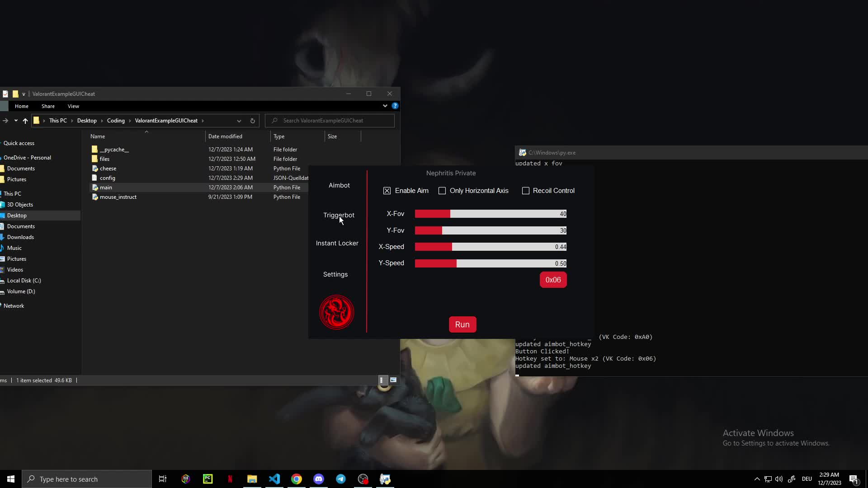
Task: Open Google Chrome from the taskbar
Action: (297, 479)
